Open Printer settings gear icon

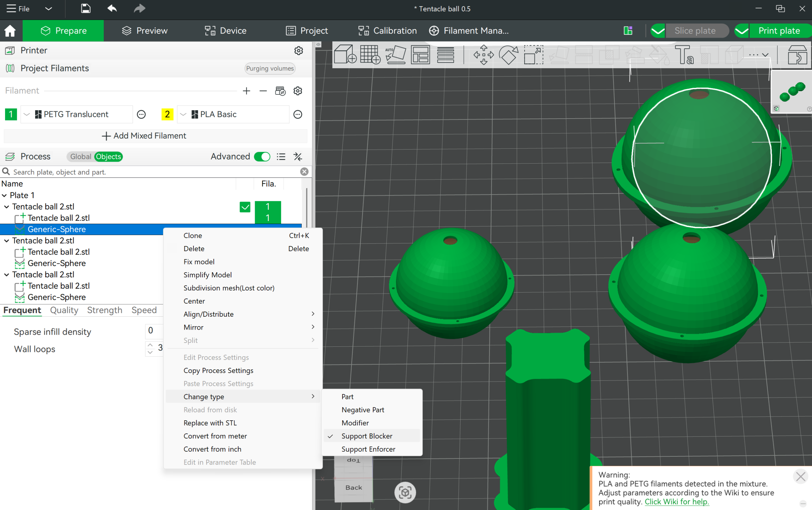(298, 51)
